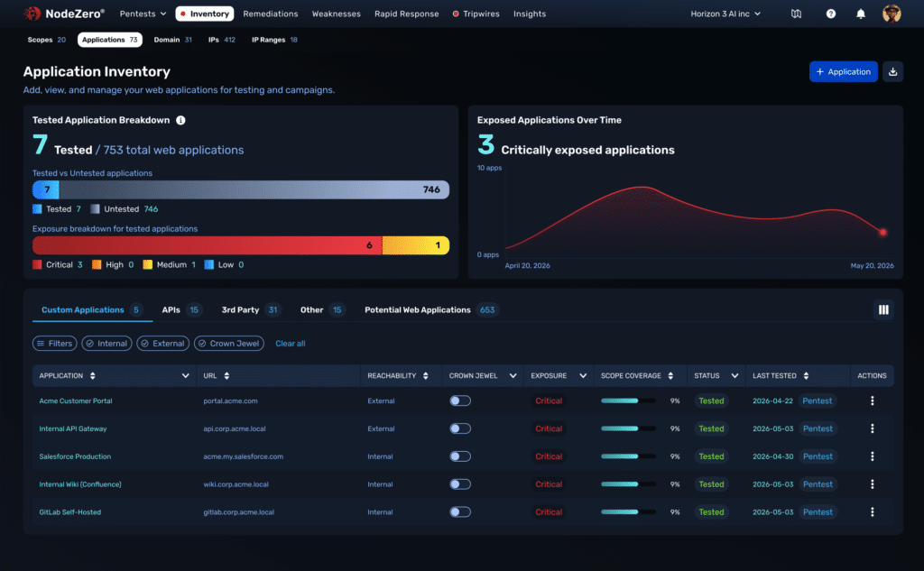Screen dimensions: 924x571
Task: Open actions menu for Acme Customer Portal
Action: [x=873, y=401]
